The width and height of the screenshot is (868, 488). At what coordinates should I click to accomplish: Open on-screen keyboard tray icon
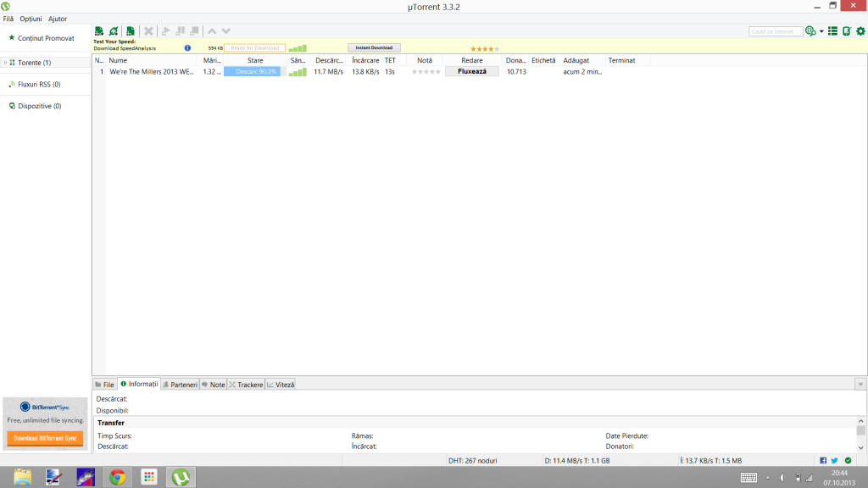click(x=748, y=478)
